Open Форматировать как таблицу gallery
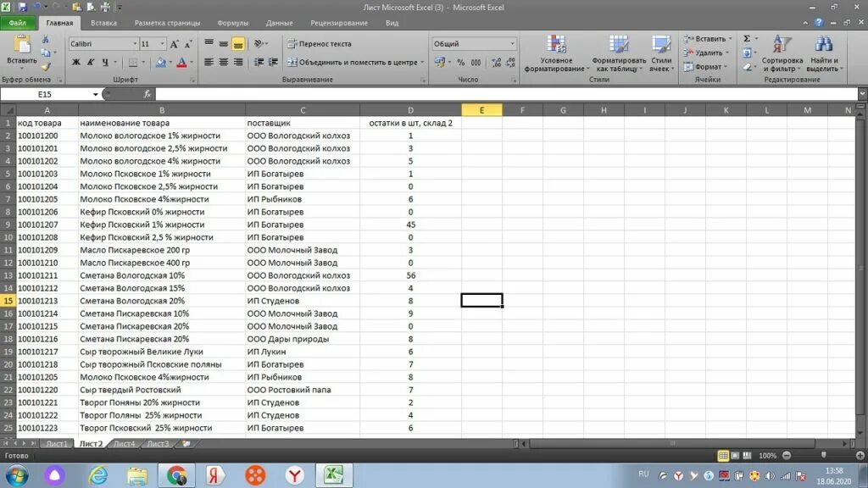Image resolution: width=868 pixels, height=488 pixels. point(619,53)
